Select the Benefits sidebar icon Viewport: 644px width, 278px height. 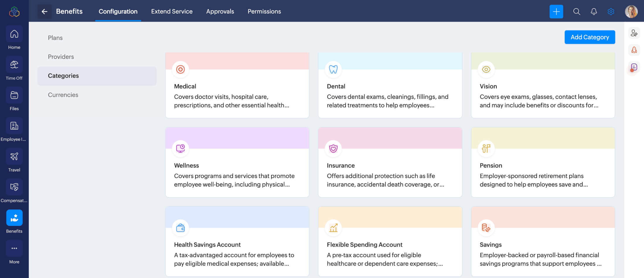click(14, 218)
